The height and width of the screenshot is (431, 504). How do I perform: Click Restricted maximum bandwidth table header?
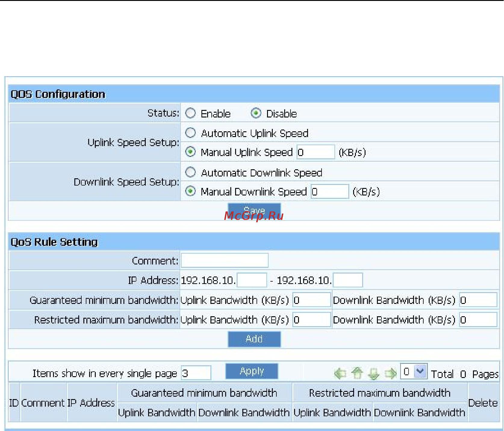tap(380, 393)
